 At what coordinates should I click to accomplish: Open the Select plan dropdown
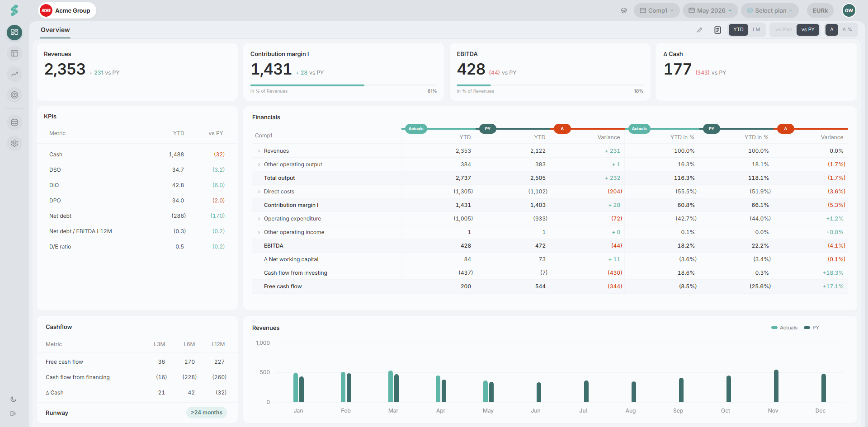pyautogui.click(x=770, y=10)
